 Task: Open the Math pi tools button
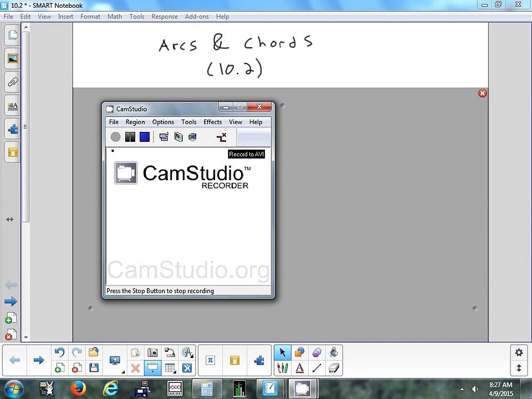[x=211, y=360]
